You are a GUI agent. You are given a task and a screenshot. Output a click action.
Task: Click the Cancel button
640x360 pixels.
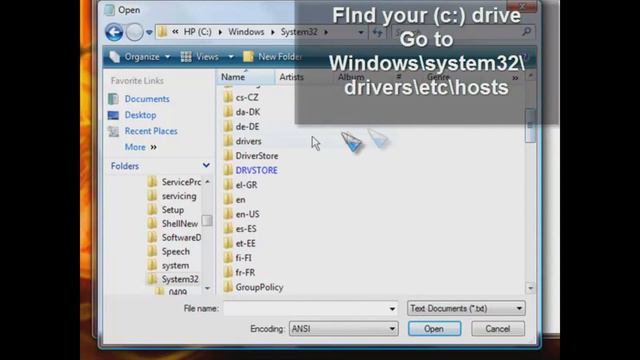point(498,329)
